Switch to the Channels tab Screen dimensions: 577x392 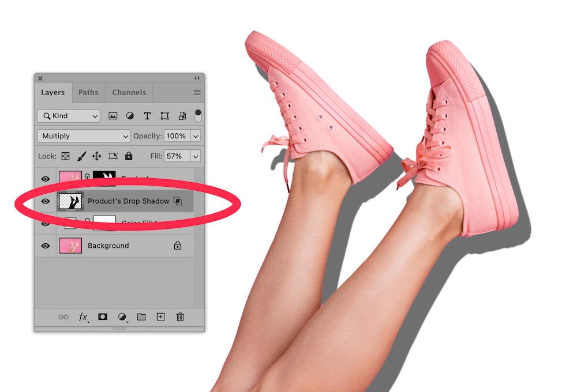pos(129,92)
